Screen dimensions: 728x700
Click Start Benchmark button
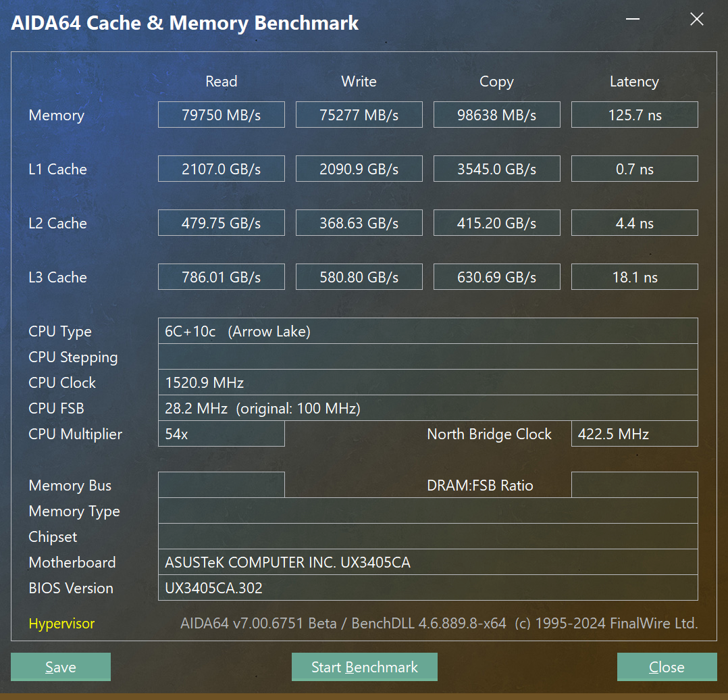point(365,667)
